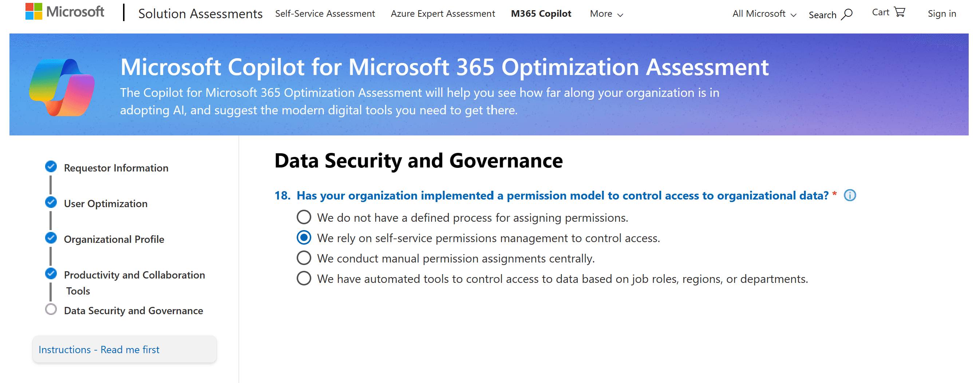Select 'We have automated tools' radio option
This screenshot has height=383, width=980.
[x=304, y=279]
